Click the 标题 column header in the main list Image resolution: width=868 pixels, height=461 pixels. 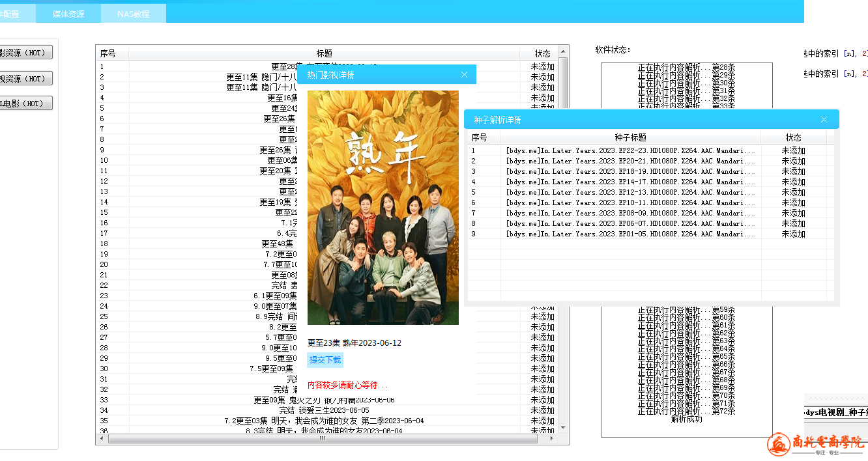click(324, 53)
